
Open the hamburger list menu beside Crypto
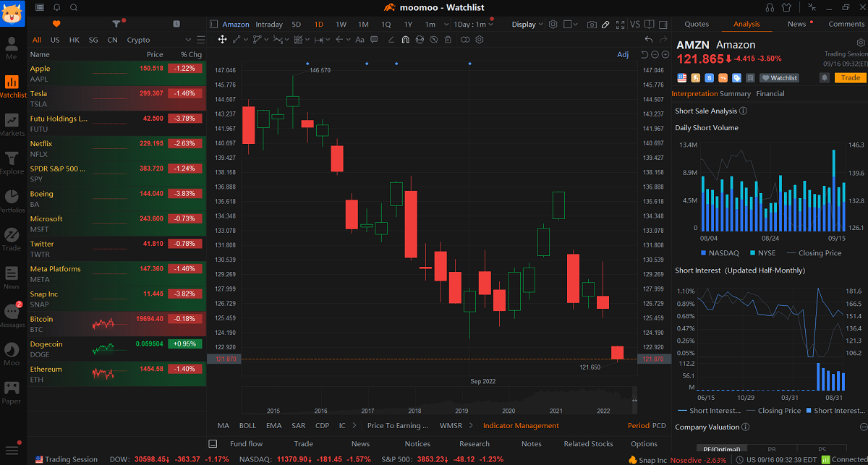pos(200,40)
